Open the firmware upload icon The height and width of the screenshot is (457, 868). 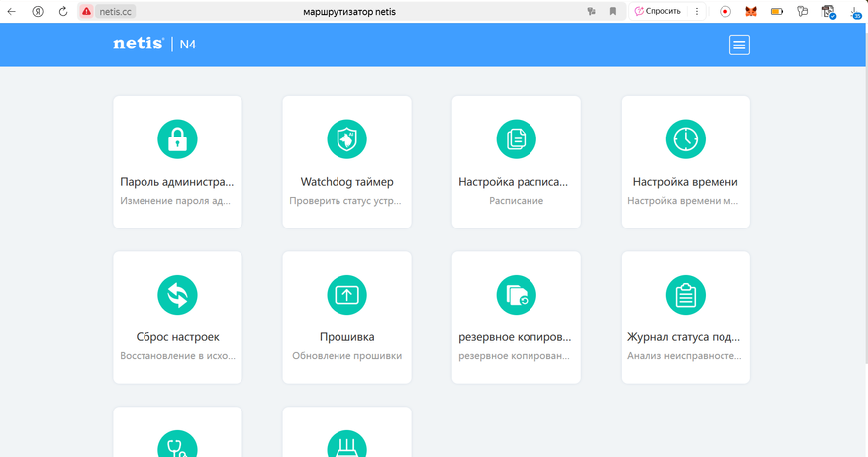pos(346,295)
